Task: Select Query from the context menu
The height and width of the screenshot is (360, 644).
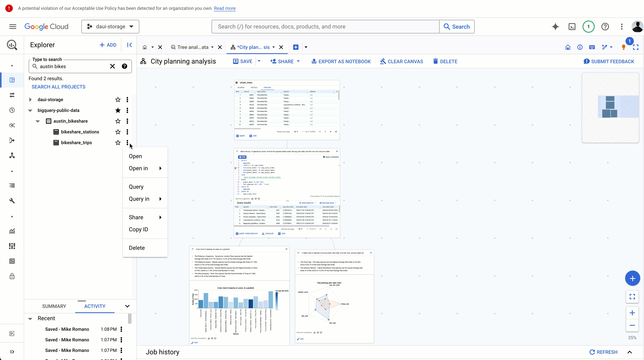Action: 136,186
